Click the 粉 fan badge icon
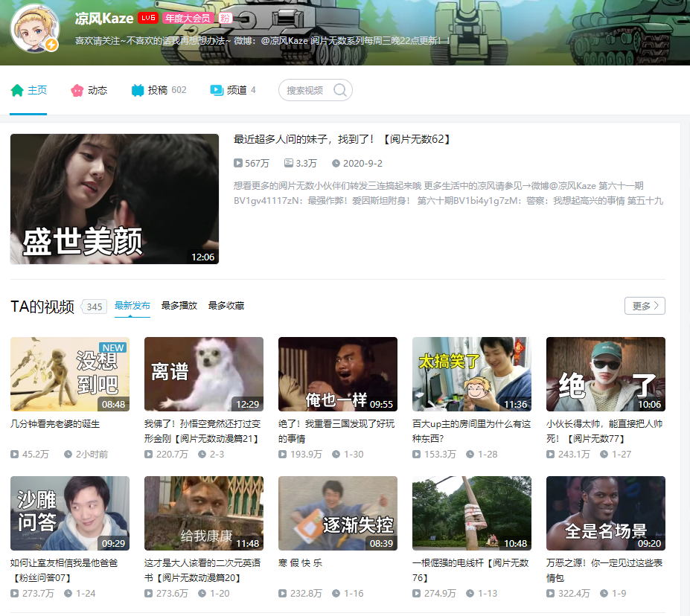This screenshot has height=616, width=690. [x=225, y=18]
